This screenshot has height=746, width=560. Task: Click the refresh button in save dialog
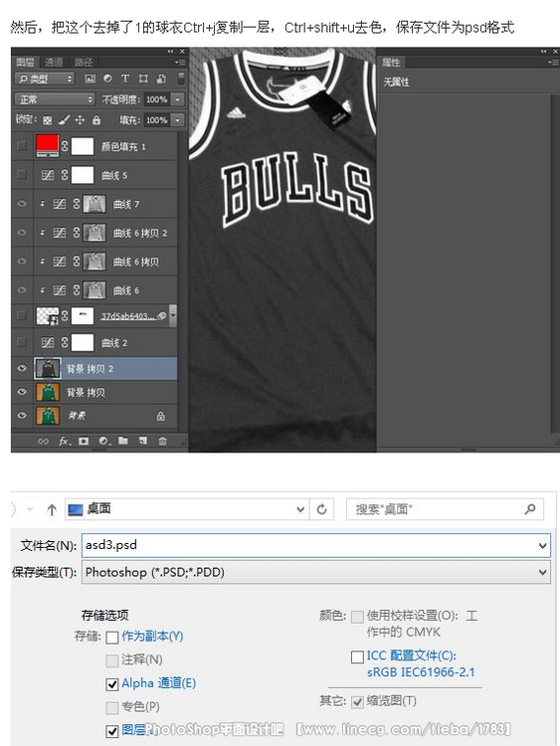click(321, 509)
